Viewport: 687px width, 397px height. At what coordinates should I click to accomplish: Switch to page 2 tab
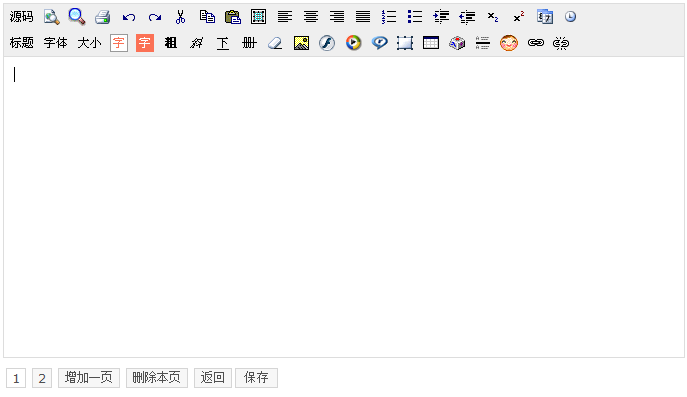(42, 378)
